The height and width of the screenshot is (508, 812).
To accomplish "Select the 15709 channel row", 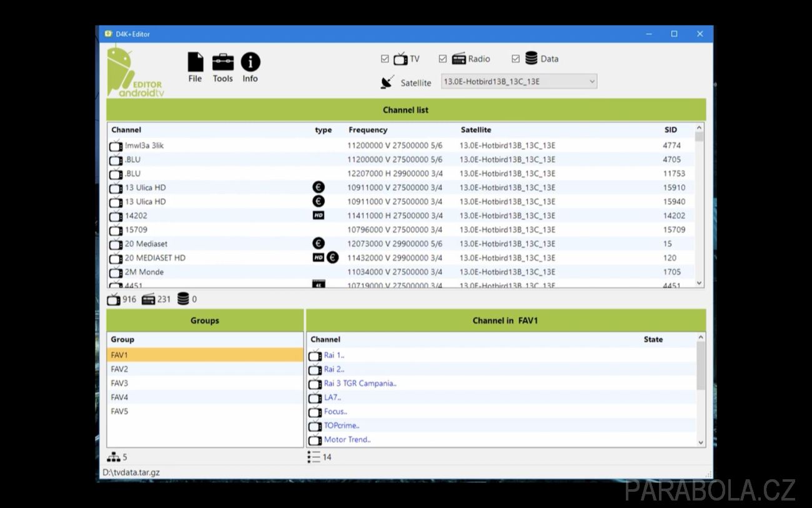I will [x=400, y=229].
